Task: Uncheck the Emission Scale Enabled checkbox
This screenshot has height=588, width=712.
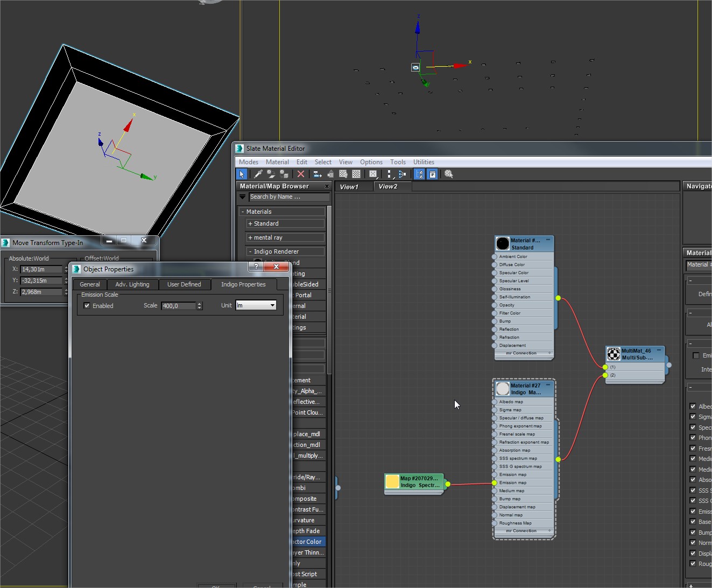Action: (87, 306)
